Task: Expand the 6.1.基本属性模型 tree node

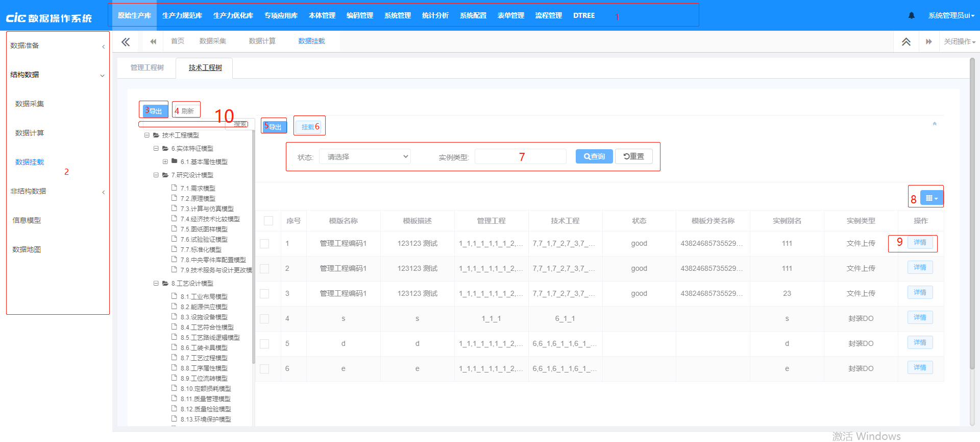Action: tap(165, 161)
